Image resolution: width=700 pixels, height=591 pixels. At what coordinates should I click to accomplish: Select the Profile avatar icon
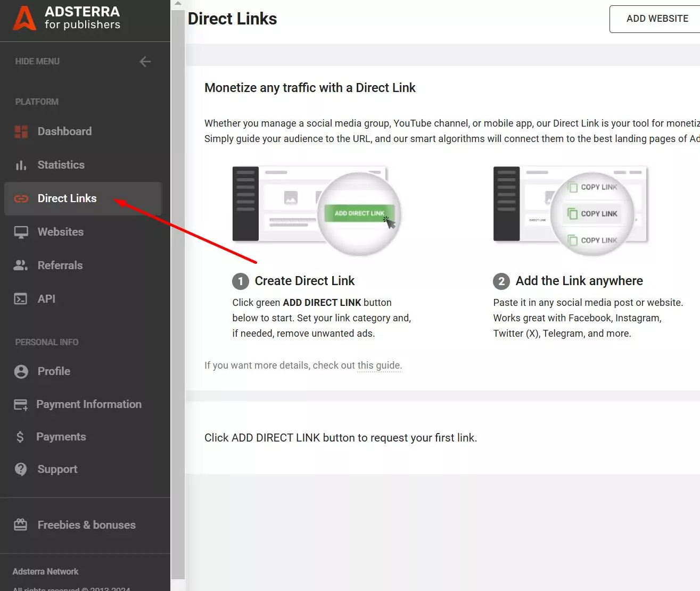(x=21, y=371)
